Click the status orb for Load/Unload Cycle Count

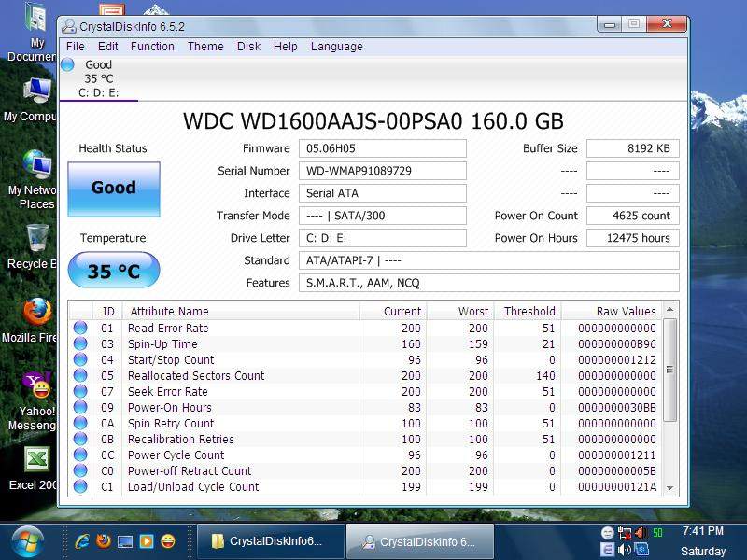coord(80,486)
